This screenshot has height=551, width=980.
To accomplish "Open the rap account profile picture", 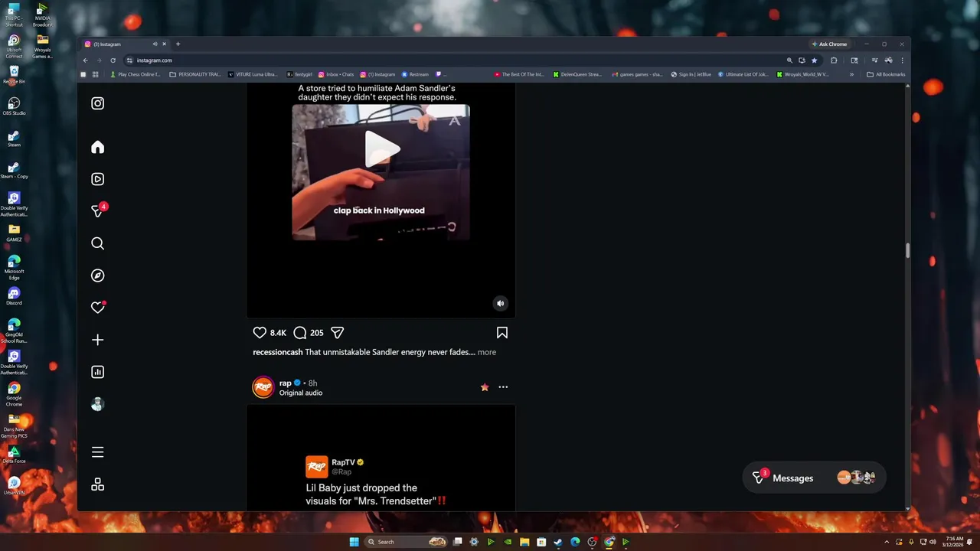I will point(263,387).
